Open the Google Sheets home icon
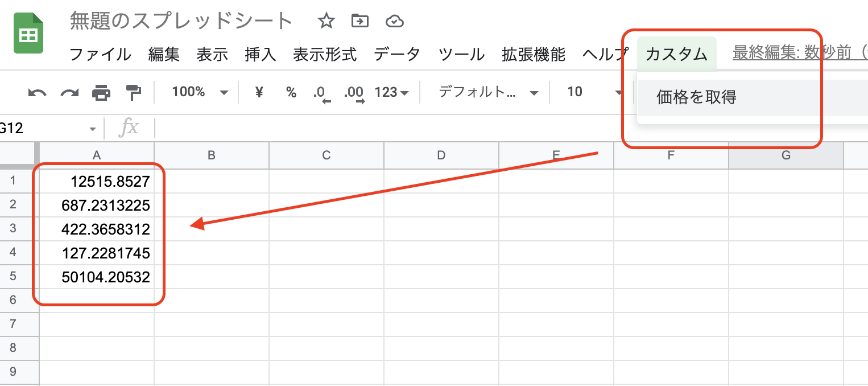Viewport: 868px width, 386px height. tap(28, 34)
